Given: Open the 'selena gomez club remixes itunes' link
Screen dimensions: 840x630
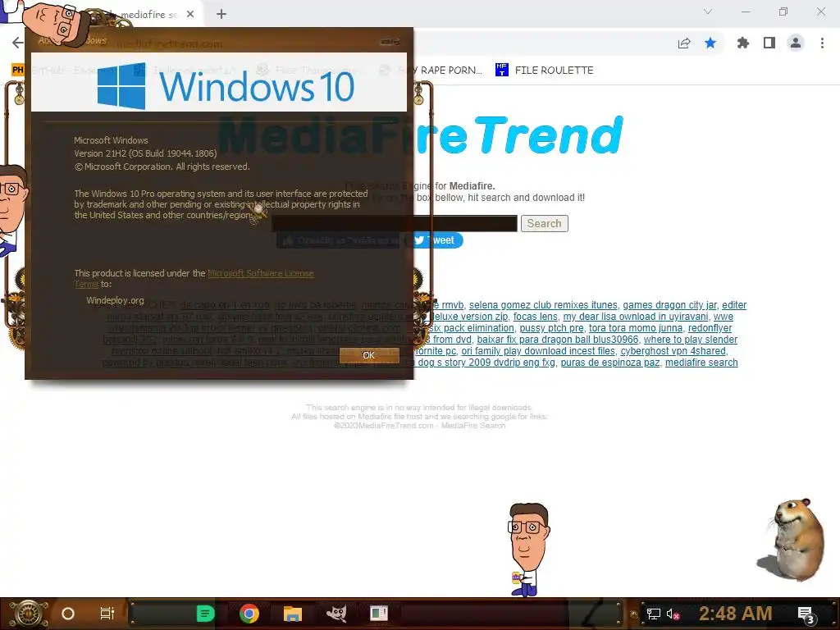Looking at the screenshot, I should [x=543, y=305].
